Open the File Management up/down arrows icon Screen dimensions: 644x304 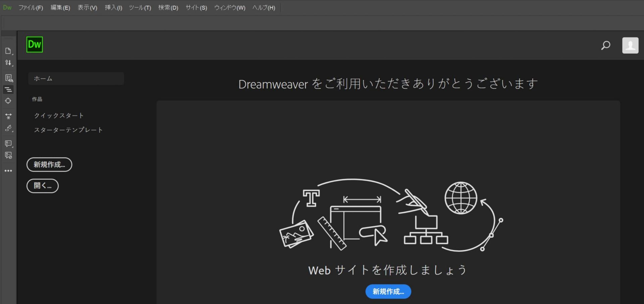point(8,63)
